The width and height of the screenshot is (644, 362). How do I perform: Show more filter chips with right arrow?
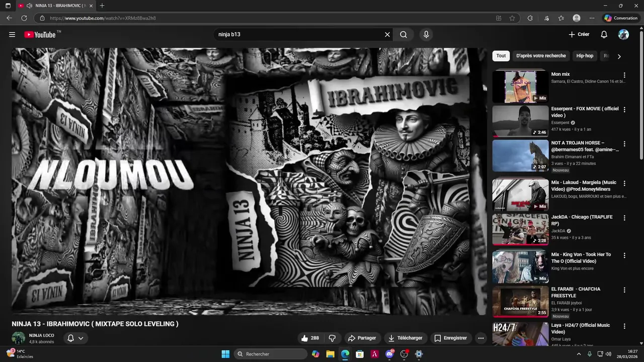click(619, 56)
